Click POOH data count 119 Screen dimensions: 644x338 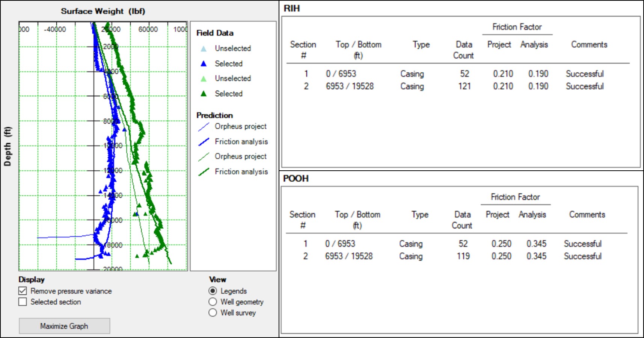coord(463,256)
